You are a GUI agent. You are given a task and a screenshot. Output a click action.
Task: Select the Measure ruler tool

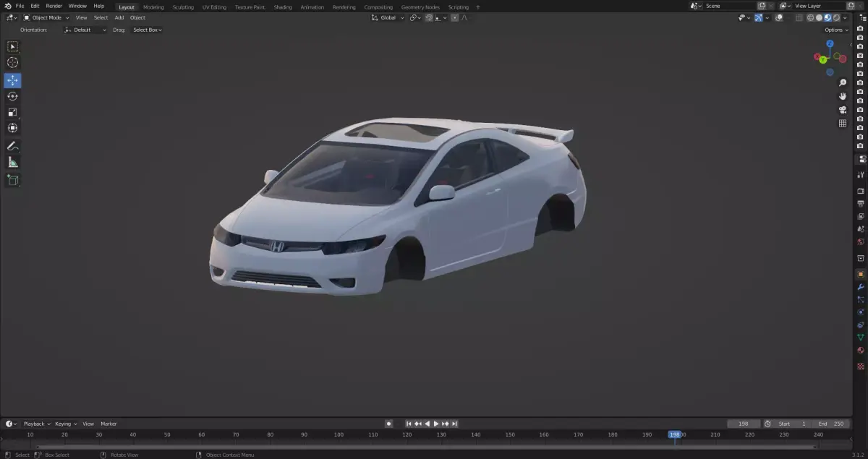(12, 163)
